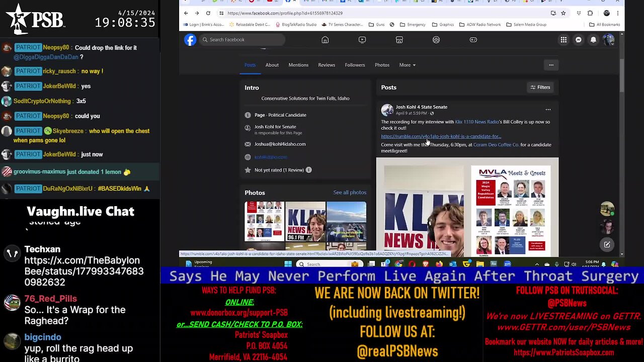This screenshot has height=362, width=644.
Task: Open first photo thumbnail of candidates flyer
Action: coord(265,221)
